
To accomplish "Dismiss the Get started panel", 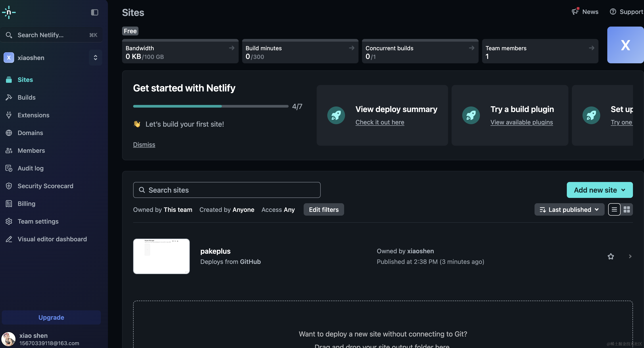I will click(144, 145).
